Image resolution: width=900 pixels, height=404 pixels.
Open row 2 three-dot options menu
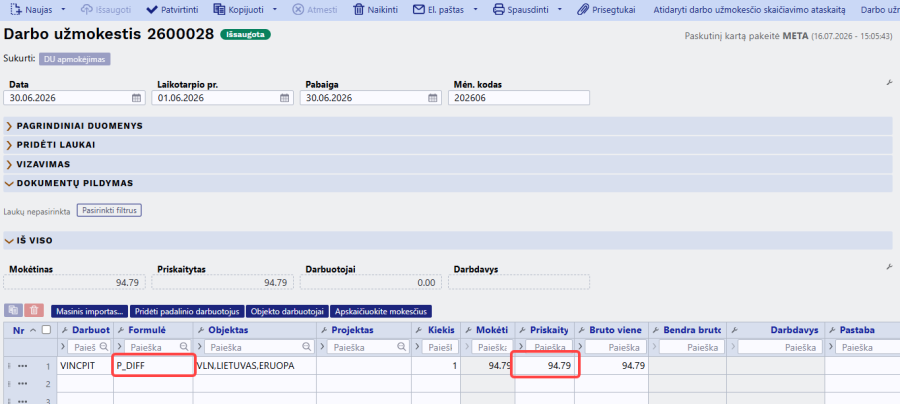click(23, 383)
